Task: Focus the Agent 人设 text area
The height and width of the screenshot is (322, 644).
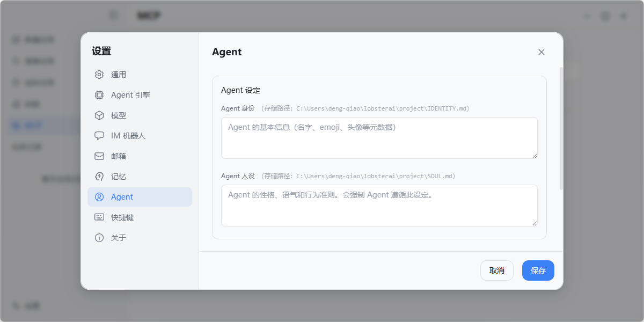Action: pos(379,206)
